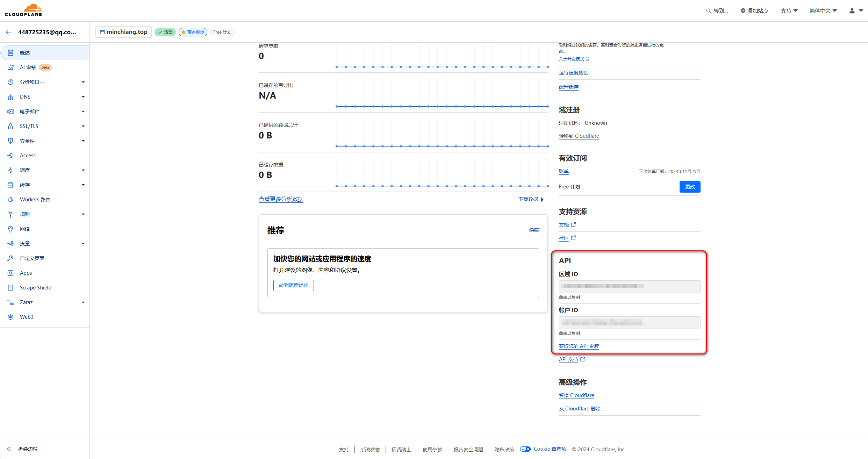Open 查看更多分析数据 link
The image size is (868, 459).
click(281, 199)
